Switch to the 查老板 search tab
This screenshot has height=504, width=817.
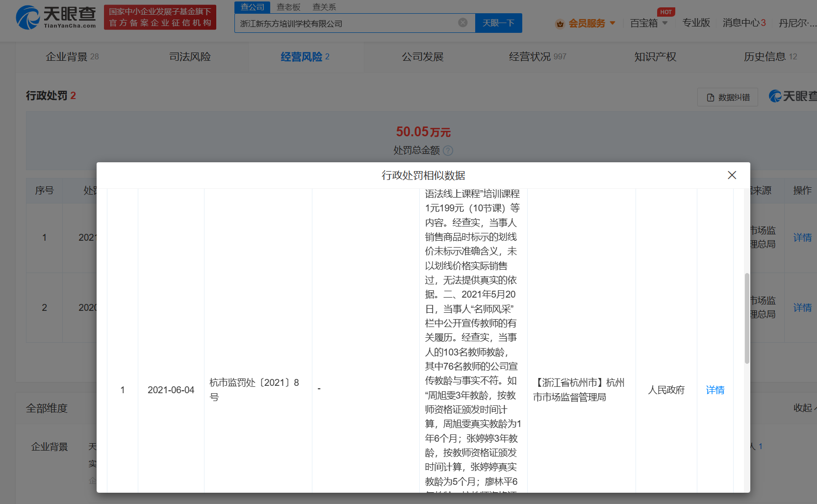288,7
